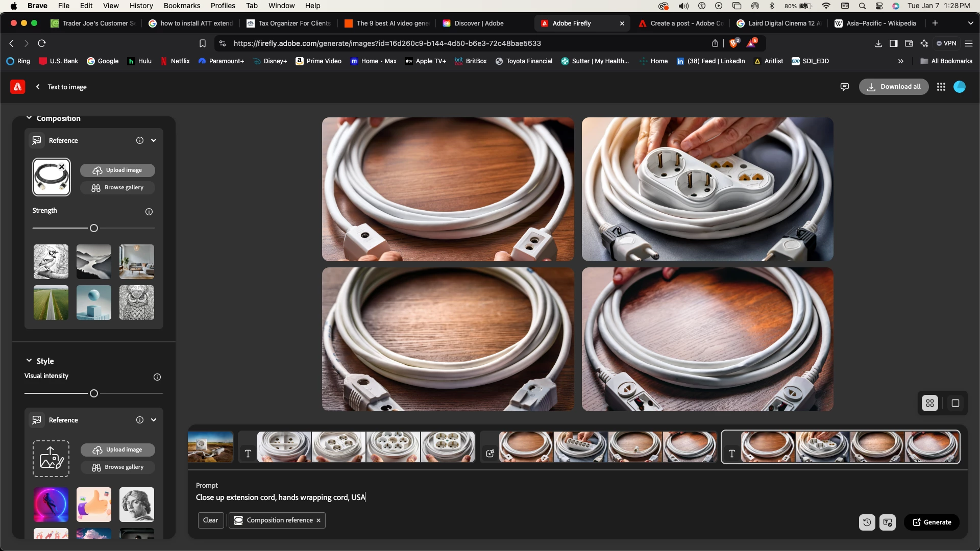The height and width of the screenshot is (551, 980).
Task: Open the Bookmarks menu in menu bar
Action: point(182,6)
